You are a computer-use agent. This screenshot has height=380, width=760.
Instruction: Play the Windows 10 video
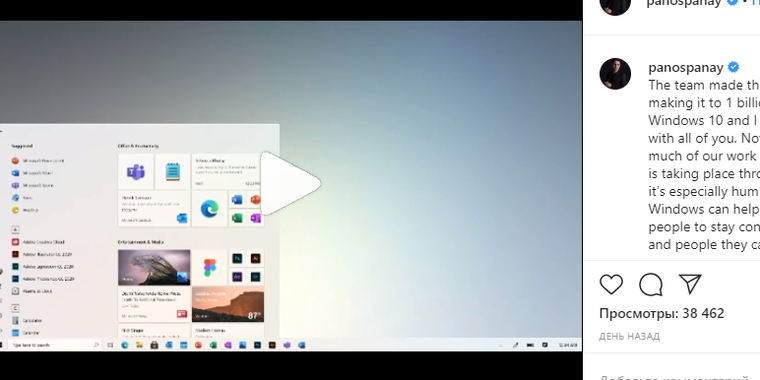pyautogui.click(x=290, y=183)
